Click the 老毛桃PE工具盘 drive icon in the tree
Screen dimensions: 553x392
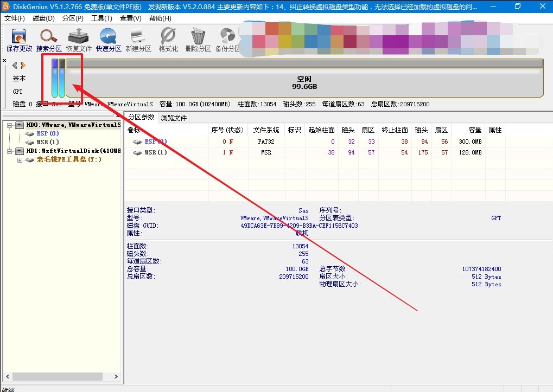pos(30,159)
